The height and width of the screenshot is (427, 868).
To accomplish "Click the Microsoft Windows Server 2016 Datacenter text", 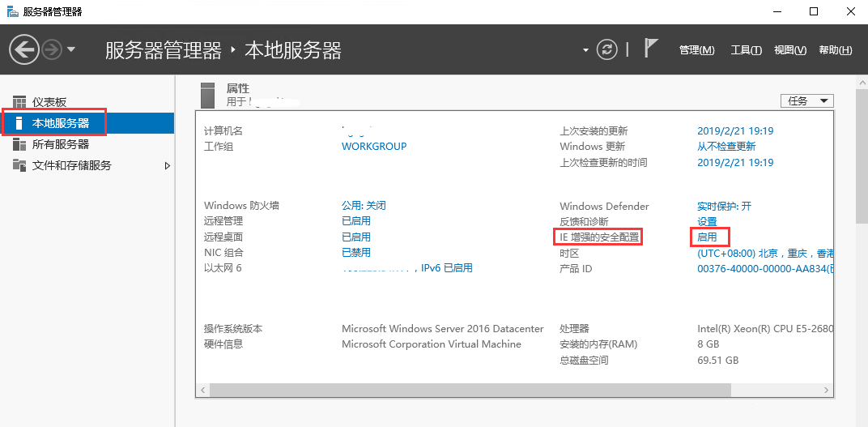I will pos(442,328).
